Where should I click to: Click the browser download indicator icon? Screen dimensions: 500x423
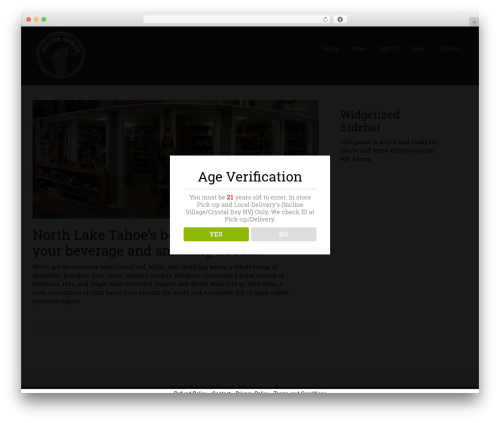340,20
